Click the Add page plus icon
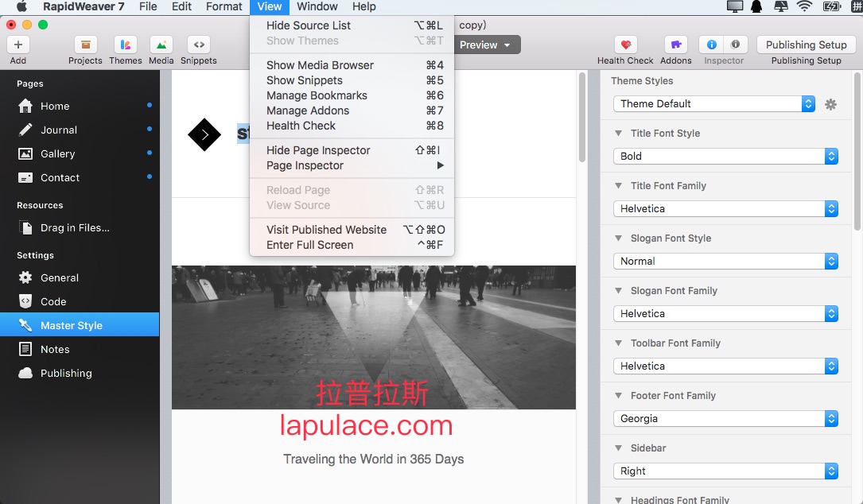 tap(18, 45)
